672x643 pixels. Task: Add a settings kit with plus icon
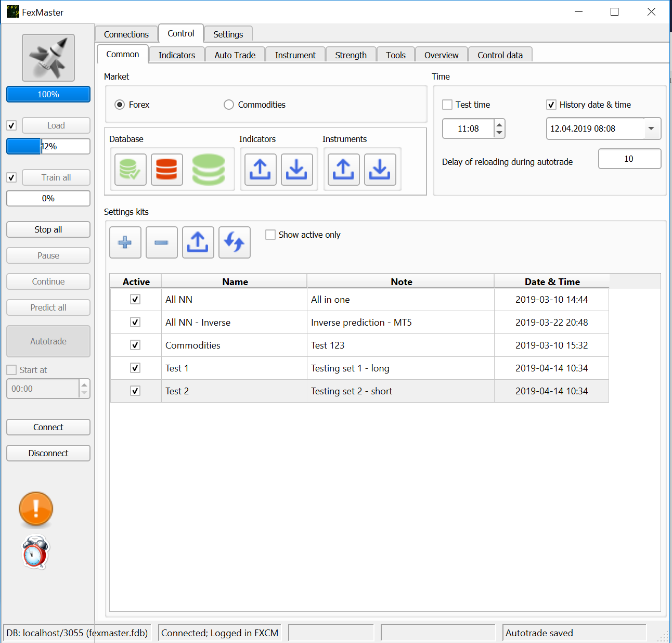(x=125, y=242)
